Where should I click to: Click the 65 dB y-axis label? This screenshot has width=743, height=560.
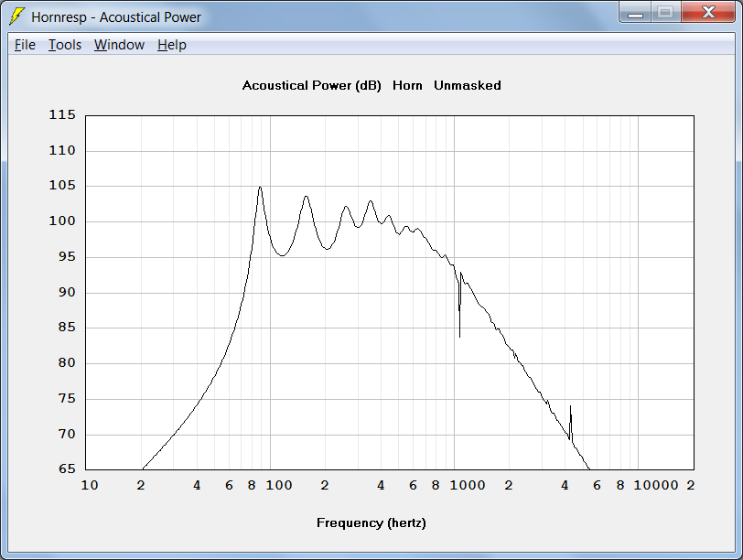67,468
